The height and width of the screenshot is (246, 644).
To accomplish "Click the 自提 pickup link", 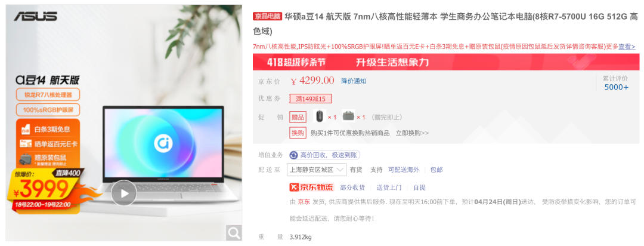I will pos(419,187).
